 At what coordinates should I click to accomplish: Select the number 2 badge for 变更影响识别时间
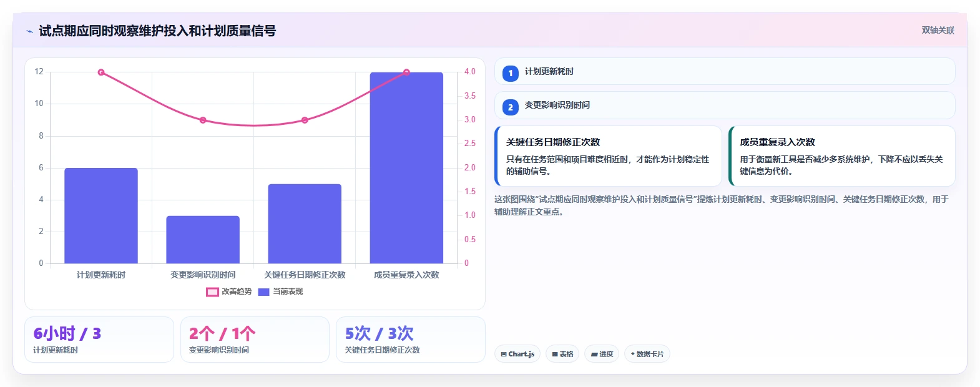[x=510, y=107]
